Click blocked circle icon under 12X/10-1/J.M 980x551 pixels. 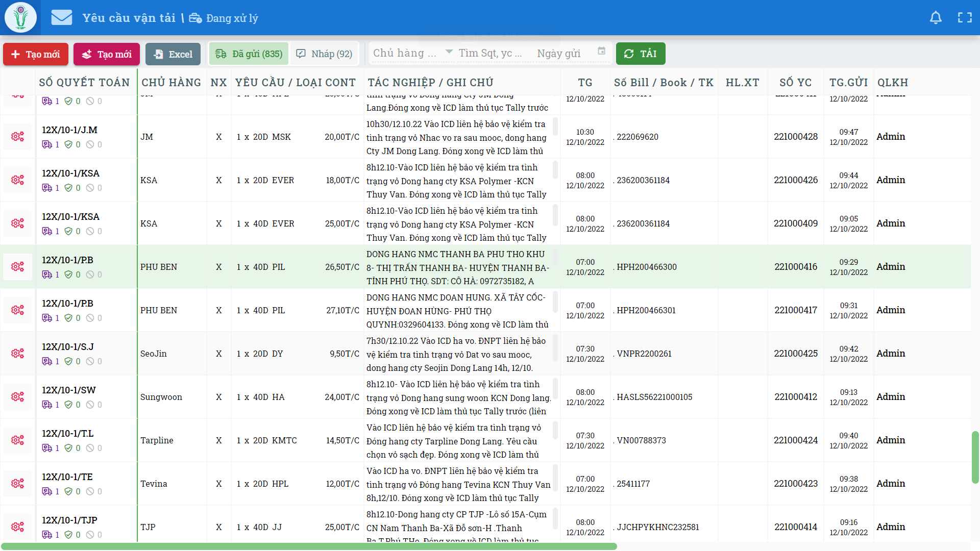(90, 144)
